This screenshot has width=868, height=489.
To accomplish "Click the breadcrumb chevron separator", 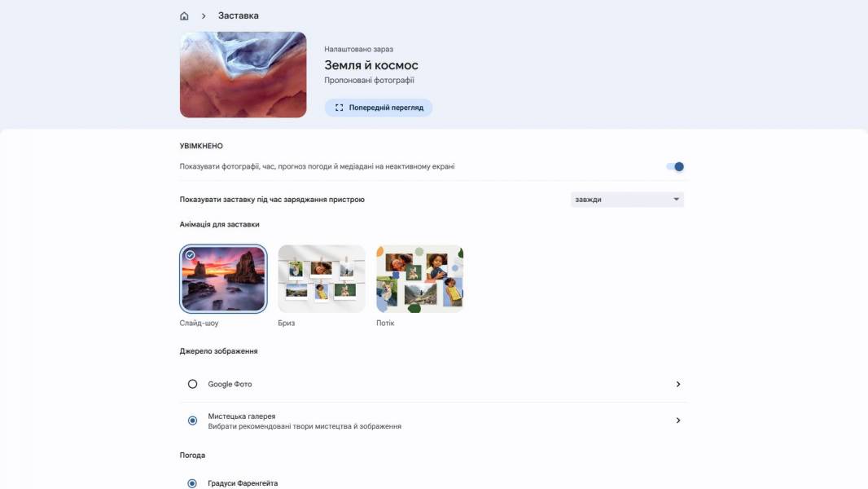I will pyautogui.click(x=204, y=16).
